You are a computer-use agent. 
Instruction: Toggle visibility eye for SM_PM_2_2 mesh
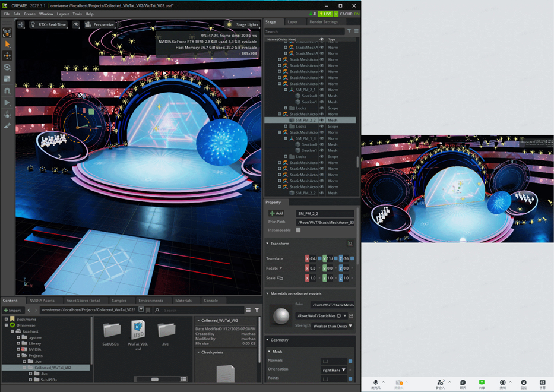[322, 120]
